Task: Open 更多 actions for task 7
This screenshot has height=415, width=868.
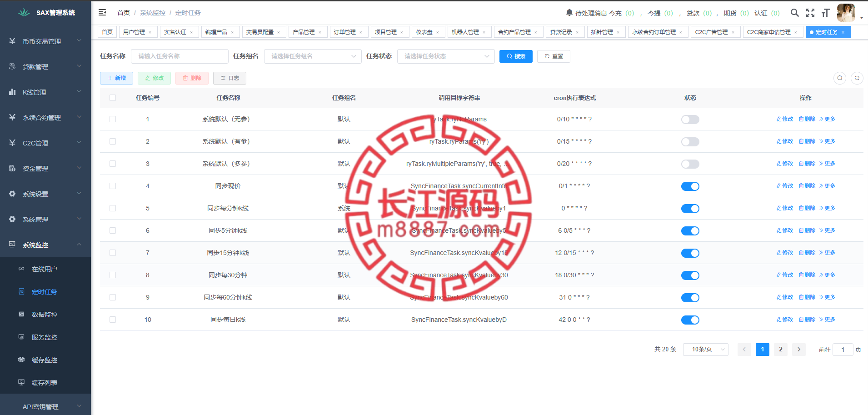Action: (x=827, y=253)
